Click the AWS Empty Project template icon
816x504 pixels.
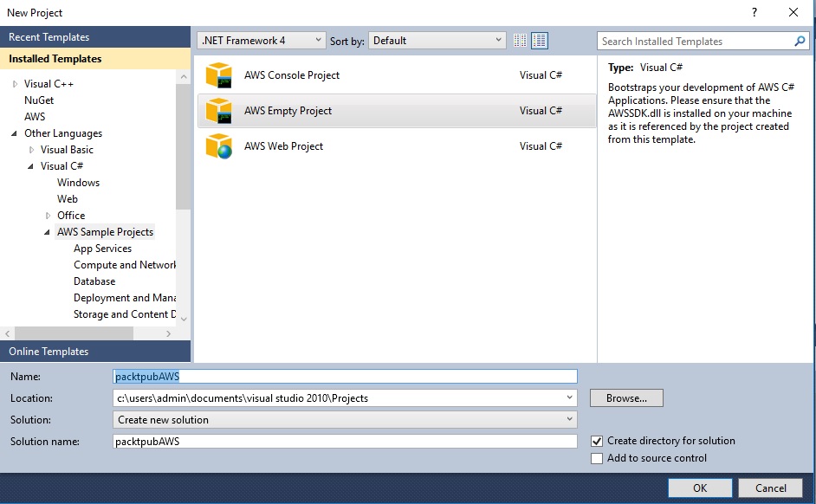[x=218, y=110]
